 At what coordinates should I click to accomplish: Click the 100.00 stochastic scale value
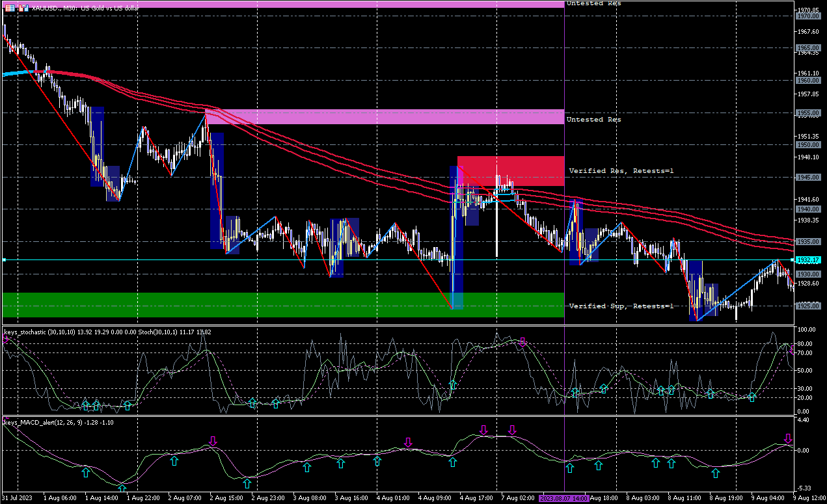tap(806, 330)
